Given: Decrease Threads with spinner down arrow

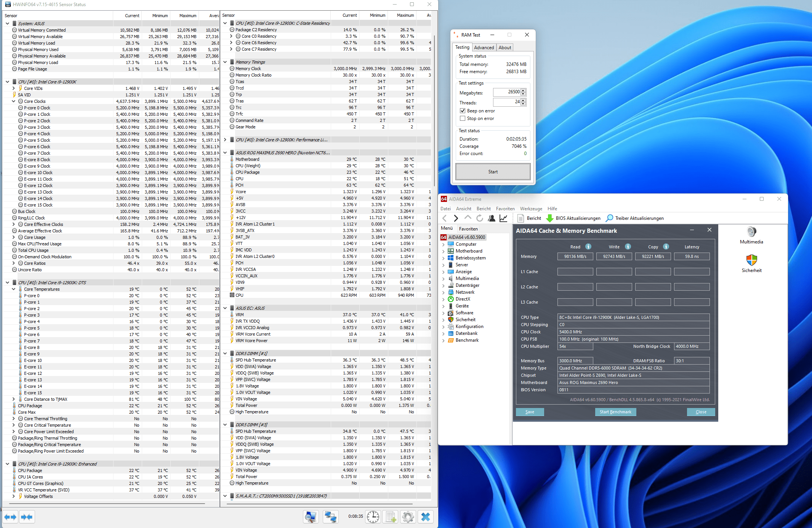Looking at the screenshot, I should click(x=523, y=104).
